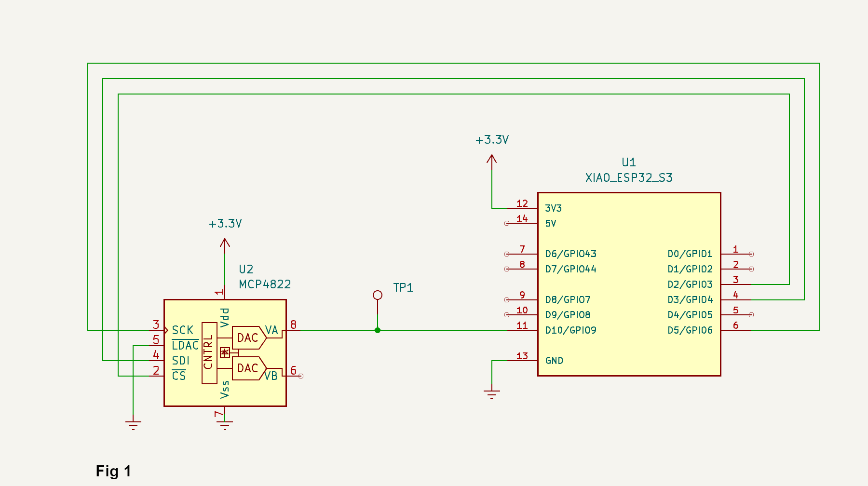
Task: Select the D4/GPIO5 pin label
Action: (x=690, y=315)
